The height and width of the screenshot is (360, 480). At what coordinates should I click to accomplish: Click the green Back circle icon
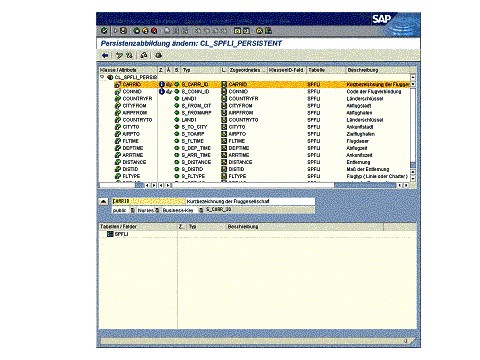click(137, 31)
